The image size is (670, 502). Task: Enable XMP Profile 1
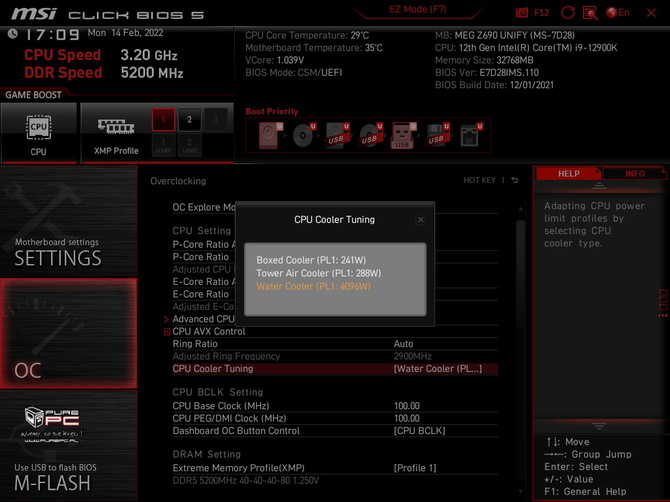pyautogui.click(x=163, y=120)
